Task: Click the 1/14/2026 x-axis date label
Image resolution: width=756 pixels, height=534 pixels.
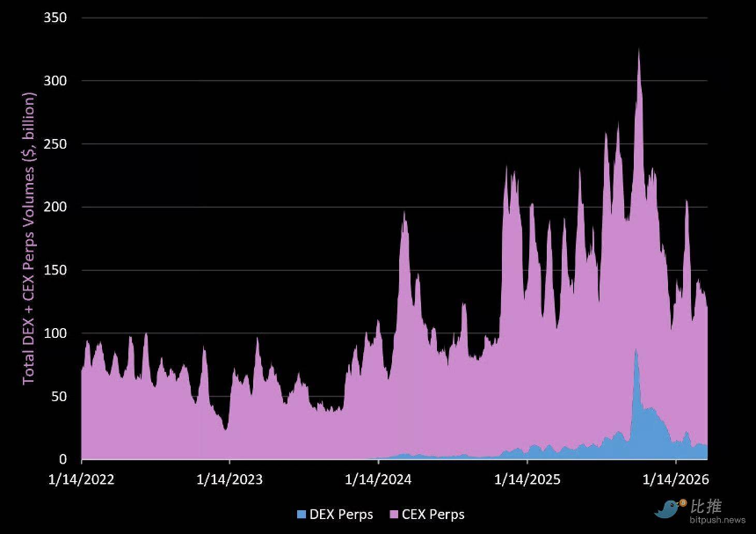Action: click(675, 479)
